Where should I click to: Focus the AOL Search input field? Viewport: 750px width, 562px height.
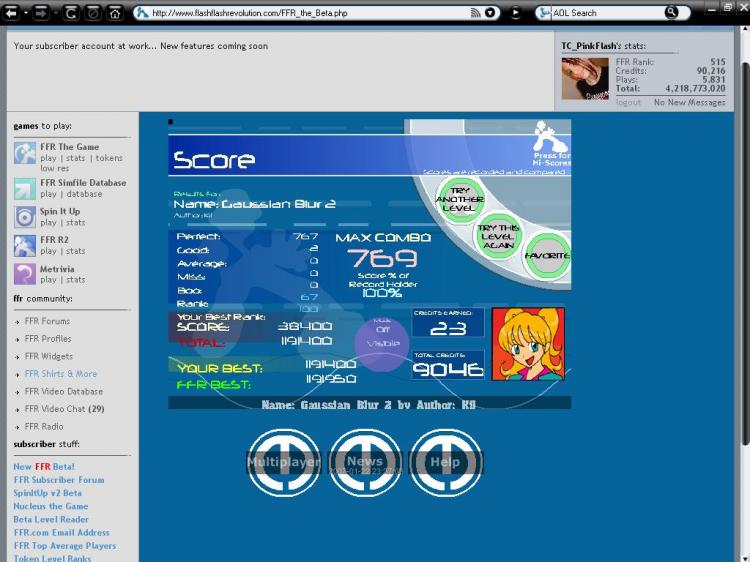click(607, 13)
